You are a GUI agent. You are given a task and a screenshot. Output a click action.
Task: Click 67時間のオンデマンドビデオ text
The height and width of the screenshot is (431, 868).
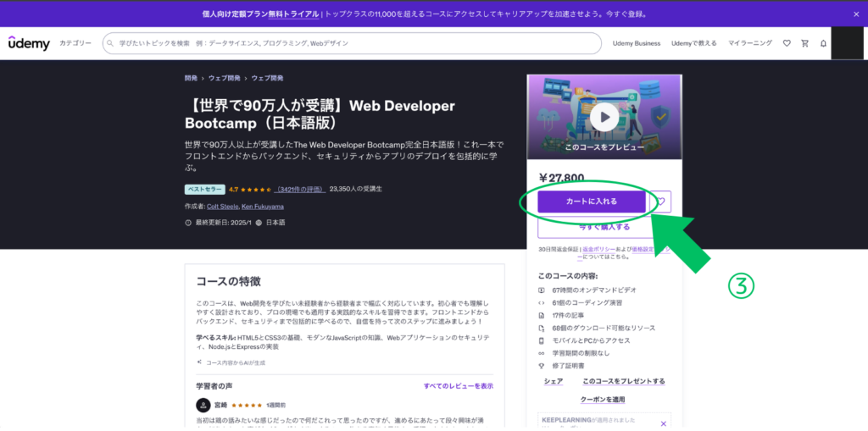click(594, 290)
